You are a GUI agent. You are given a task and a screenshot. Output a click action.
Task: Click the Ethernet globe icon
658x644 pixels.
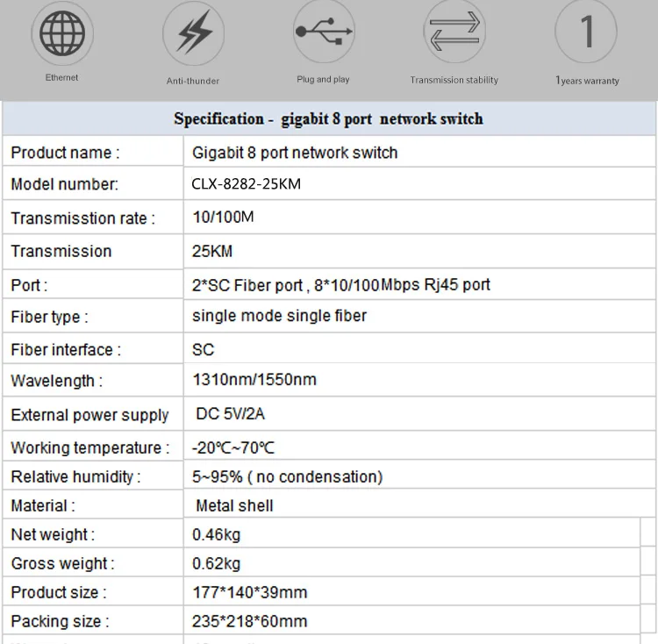(x=62, y=33)
